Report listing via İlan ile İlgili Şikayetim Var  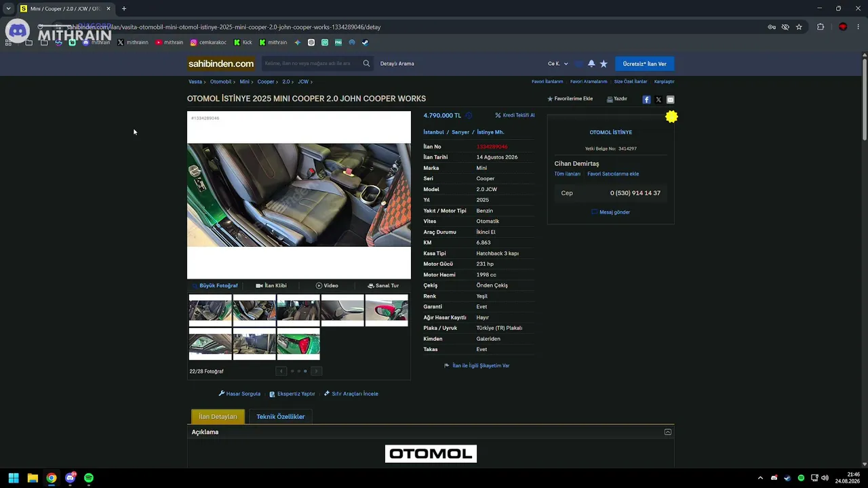click(477, 366)
